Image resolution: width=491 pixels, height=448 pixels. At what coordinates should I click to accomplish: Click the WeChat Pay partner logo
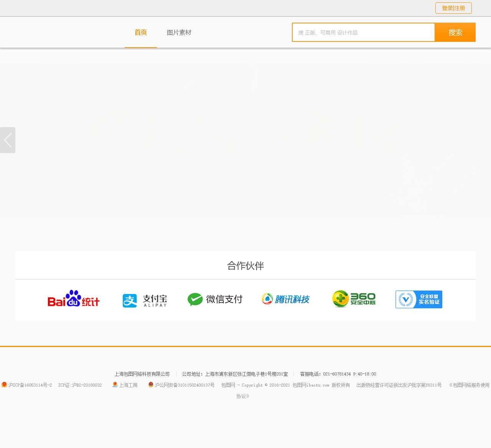pyautogui.click(x=215, y=299)
